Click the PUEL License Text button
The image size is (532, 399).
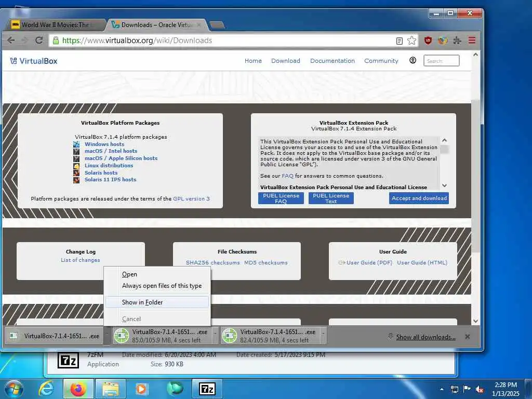331,198
